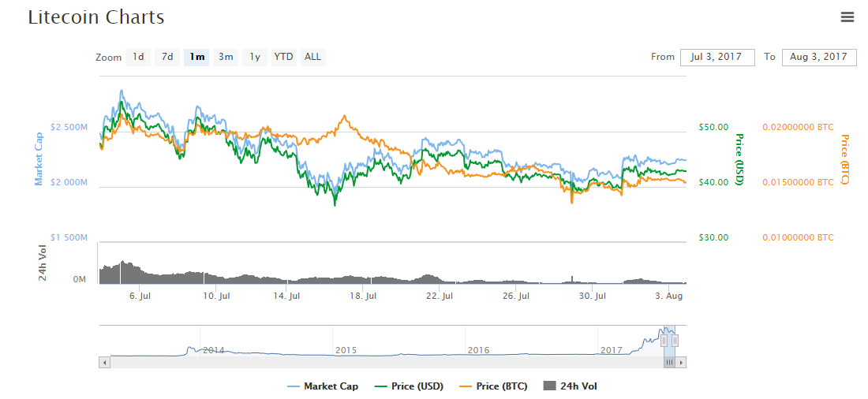Click the '3. Aug' axis label

click(x=669, y=296)
